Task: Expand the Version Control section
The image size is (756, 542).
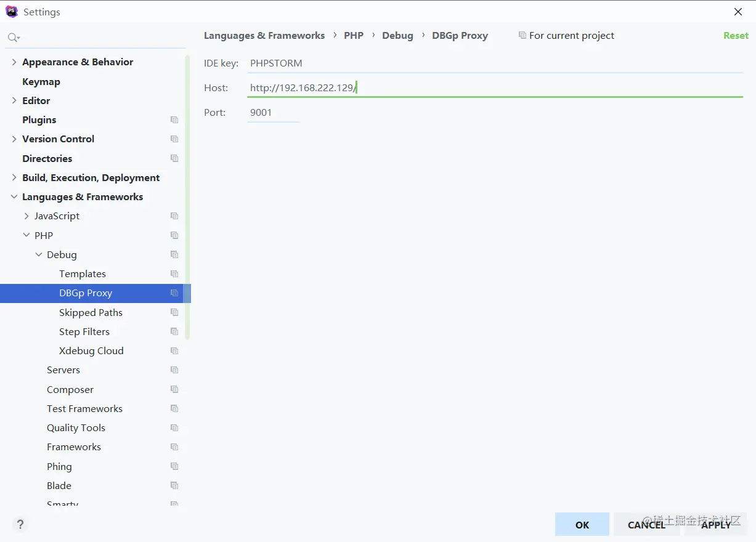Action: click(x=14, y=139)
